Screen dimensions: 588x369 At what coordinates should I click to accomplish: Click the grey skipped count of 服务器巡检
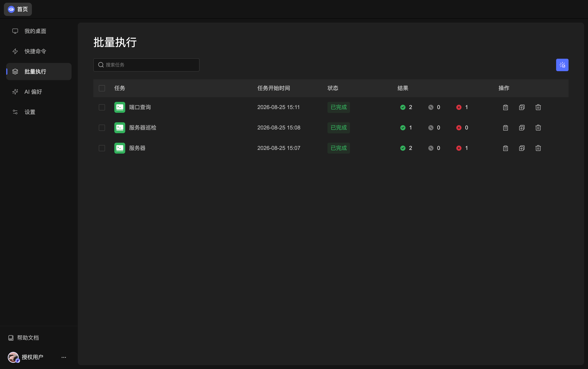point(434,128)
